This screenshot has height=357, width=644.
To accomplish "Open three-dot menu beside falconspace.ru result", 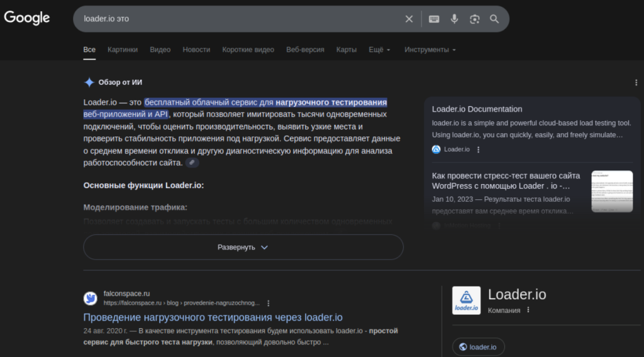I will (x=269, y=303).
